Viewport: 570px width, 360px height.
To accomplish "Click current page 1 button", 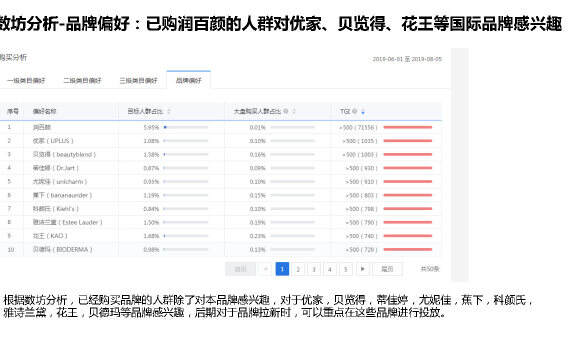I will [x=282, y=269].
